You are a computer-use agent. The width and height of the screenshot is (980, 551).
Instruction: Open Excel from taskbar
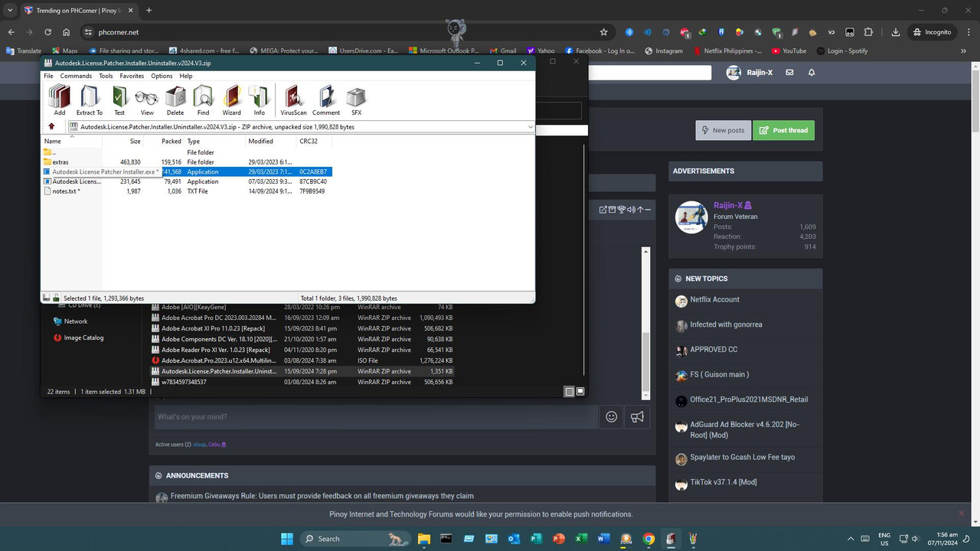coord(581,539)
